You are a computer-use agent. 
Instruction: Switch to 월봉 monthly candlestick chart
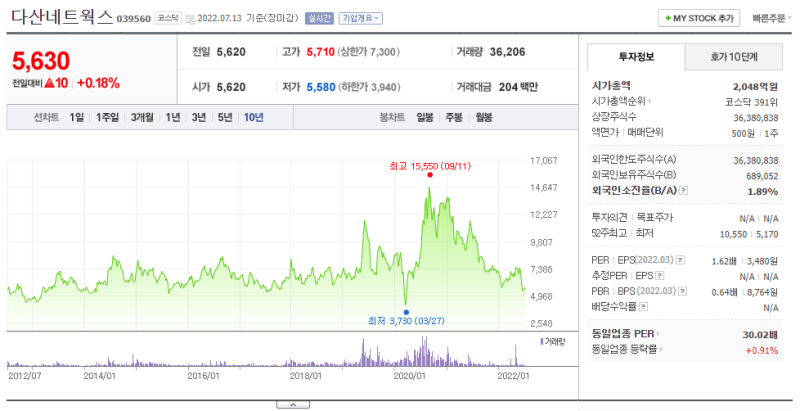(484, 117)
